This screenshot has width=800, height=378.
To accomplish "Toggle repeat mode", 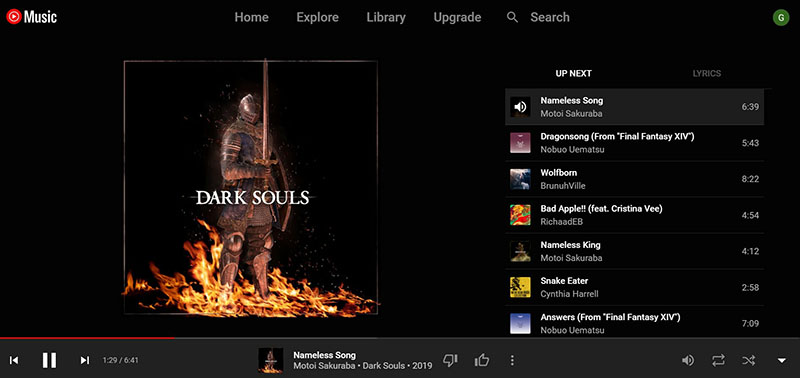I will coord(718,361).
